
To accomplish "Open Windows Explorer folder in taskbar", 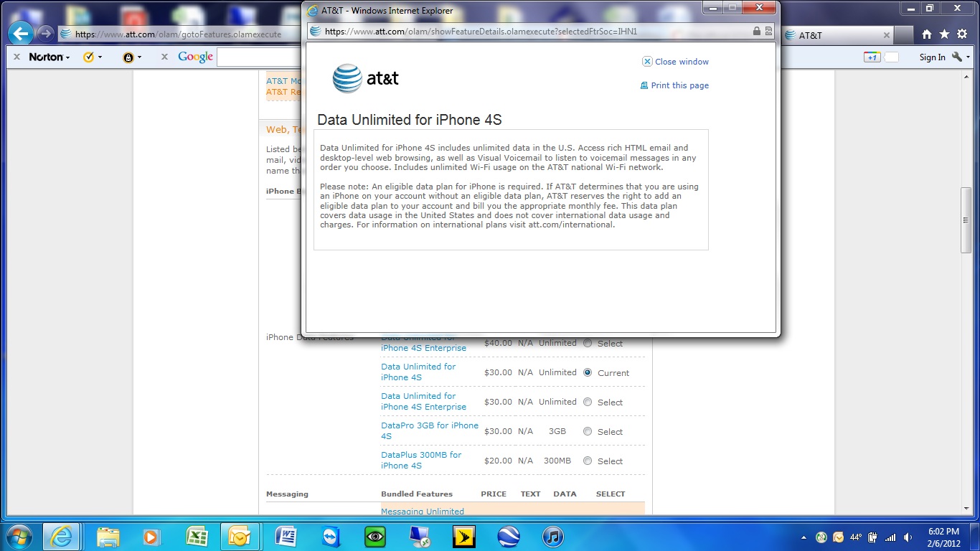I will (x=108, y=537).
